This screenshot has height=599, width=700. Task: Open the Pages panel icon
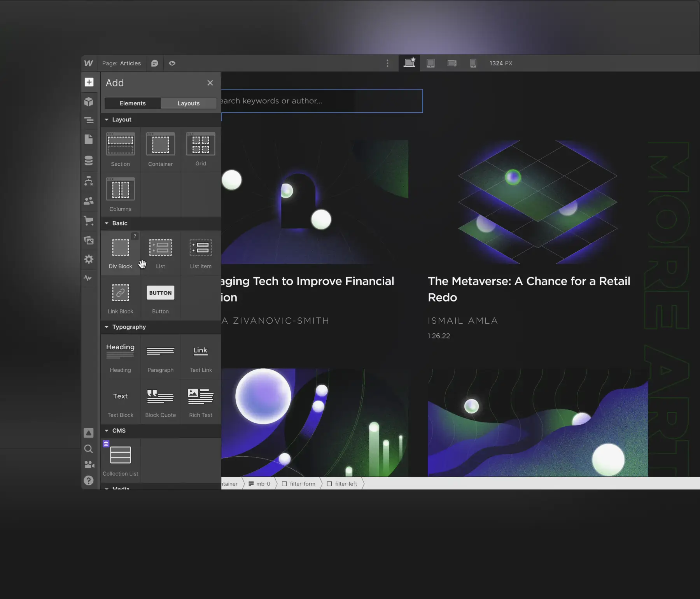(x=89, y=139)
